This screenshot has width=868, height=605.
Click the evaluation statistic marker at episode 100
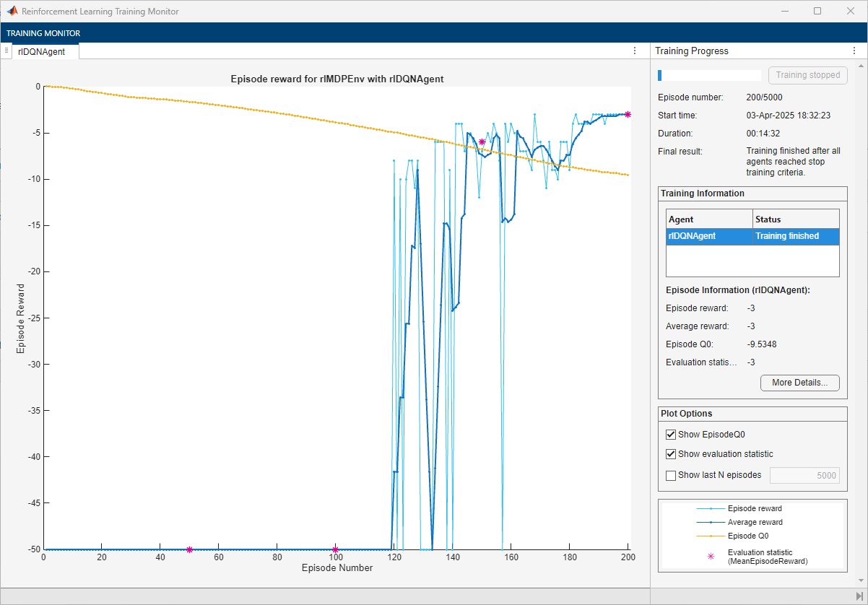point(335,549)
